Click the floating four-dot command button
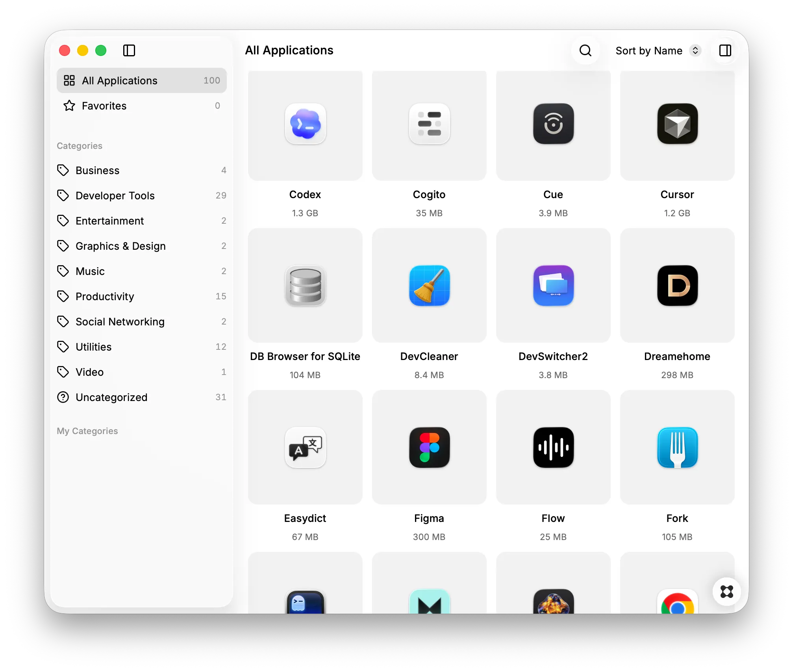This screenshot has height=672, width=793. coord(726,592)
